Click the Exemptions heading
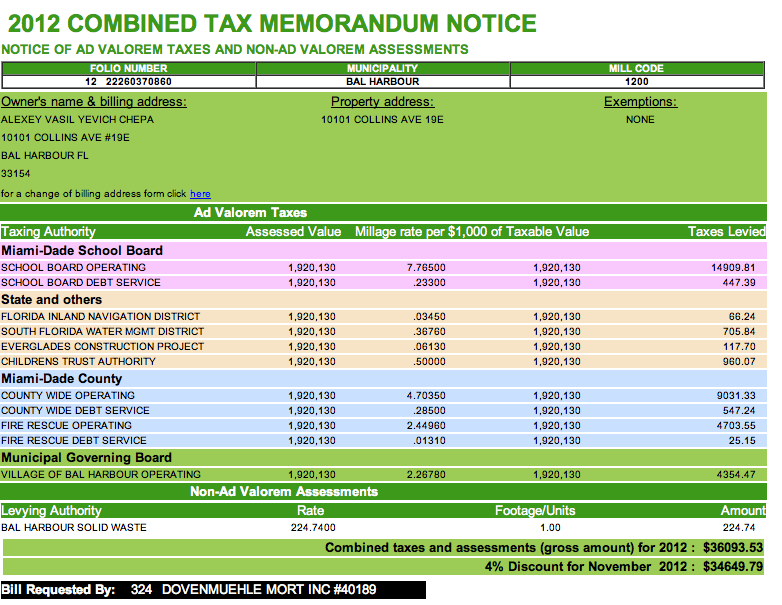 [x=640, y=102]
